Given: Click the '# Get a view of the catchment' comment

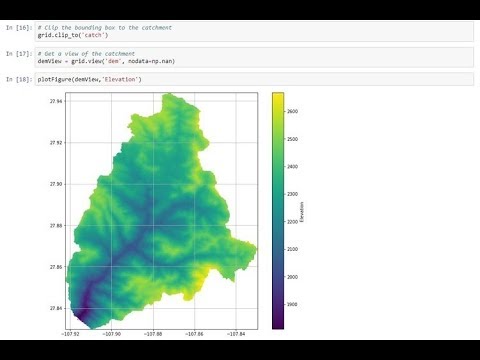Looking at the screenshot, I should tap(86, 54).
